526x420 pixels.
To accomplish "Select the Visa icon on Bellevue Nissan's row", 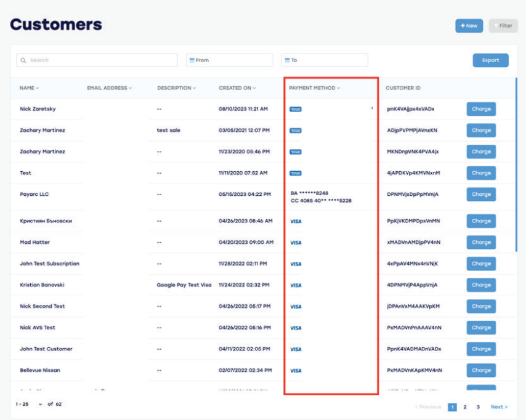I will (x=296, y=370).
